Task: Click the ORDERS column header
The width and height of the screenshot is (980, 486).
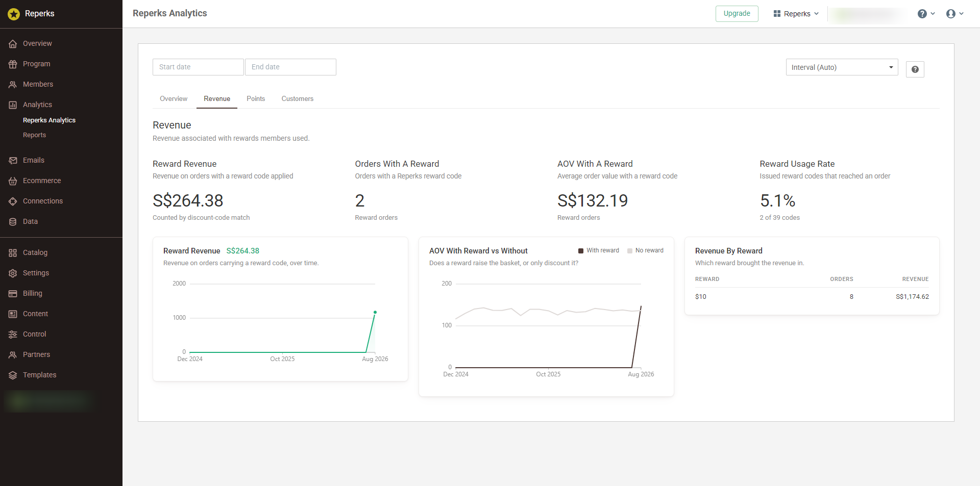Action: pos(842,279)
